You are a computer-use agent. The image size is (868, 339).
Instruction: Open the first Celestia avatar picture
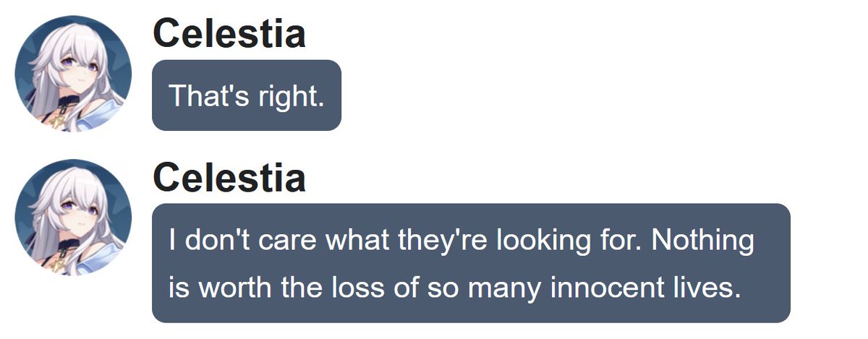click(x=73, y=74)
